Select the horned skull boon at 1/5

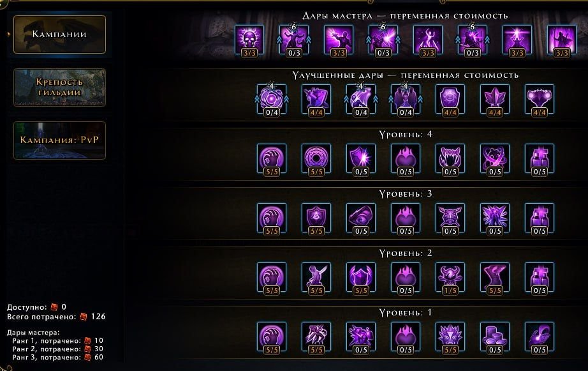tap(450, 278)
